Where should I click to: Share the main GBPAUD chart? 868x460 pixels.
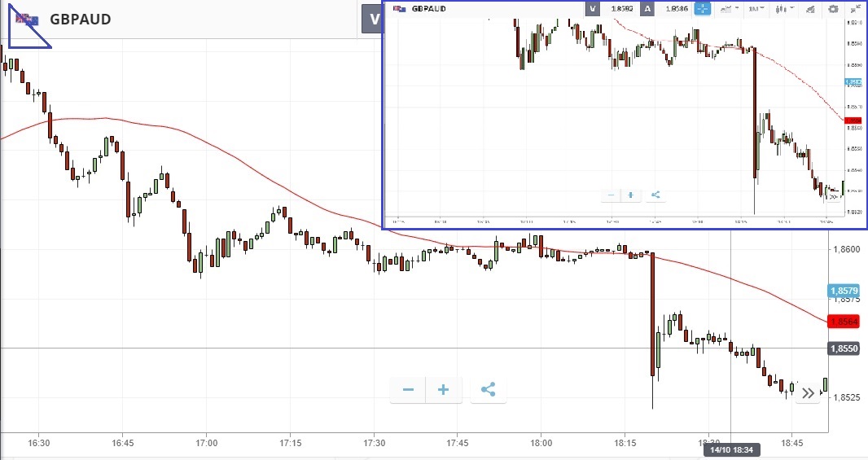click(x=488, y=390)
